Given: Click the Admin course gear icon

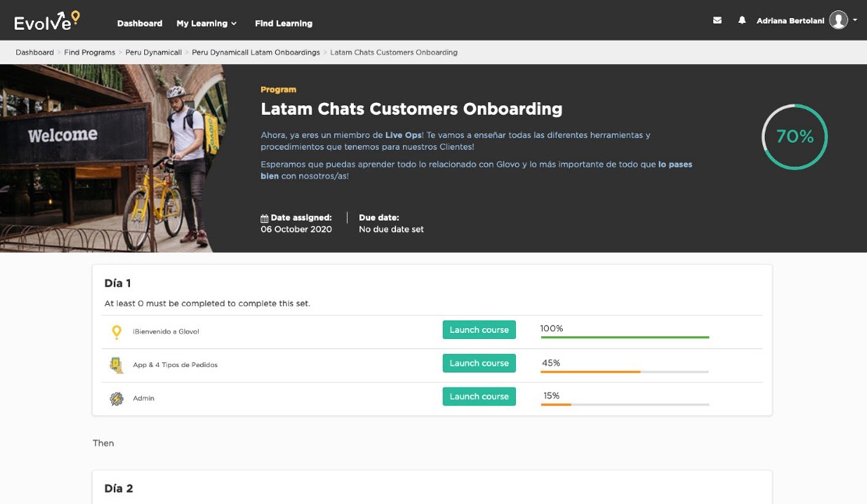Looking at the screenshot, I should click(x=116, y=398).
